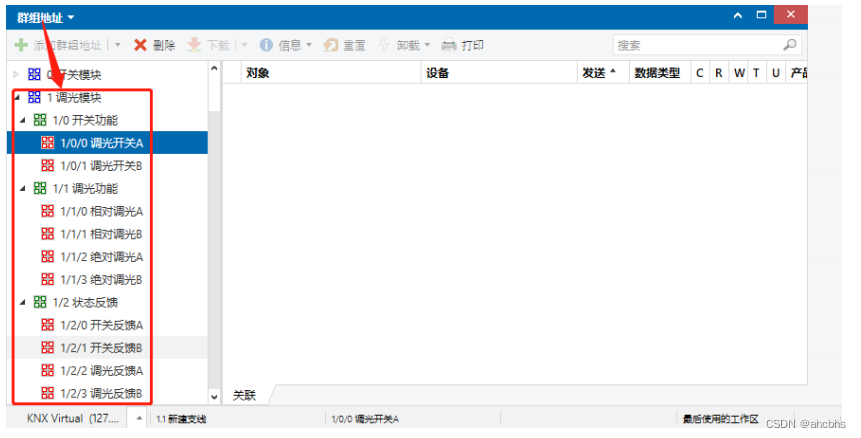This screenshot has height=438, width=861.
Task: Click the 卸载 unload lightning icon
Action: point(384,45)
